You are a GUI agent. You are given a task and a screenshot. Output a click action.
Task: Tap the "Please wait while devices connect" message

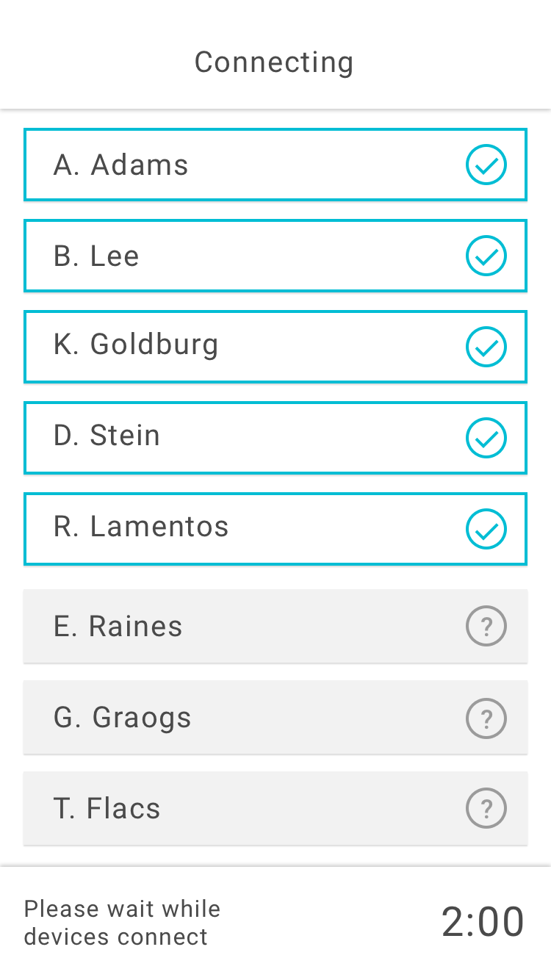click(x=122, y=923)
